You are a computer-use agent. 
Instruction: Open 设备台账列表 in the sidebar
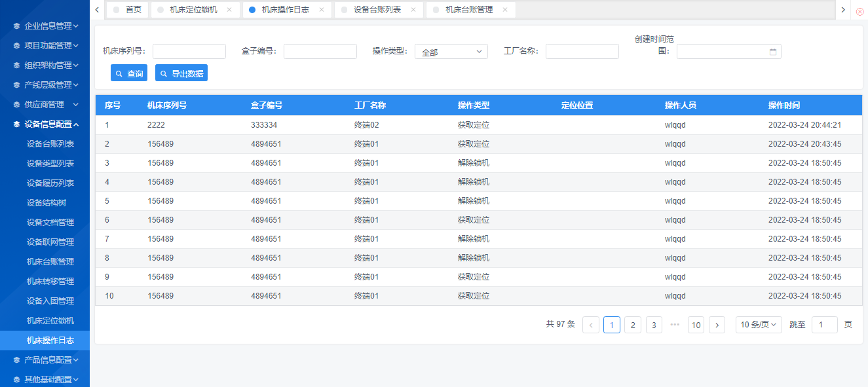coord(50,144)
